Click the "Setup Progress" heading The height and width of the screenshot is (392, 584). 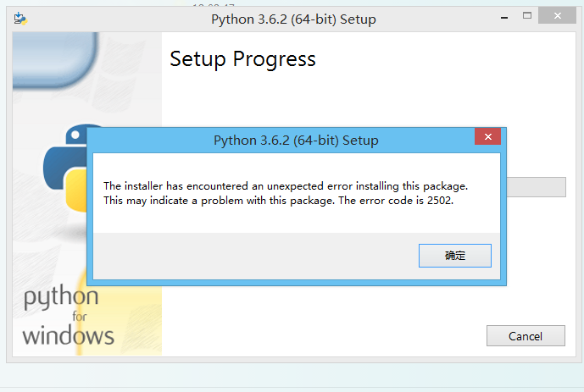click(242, 59)
